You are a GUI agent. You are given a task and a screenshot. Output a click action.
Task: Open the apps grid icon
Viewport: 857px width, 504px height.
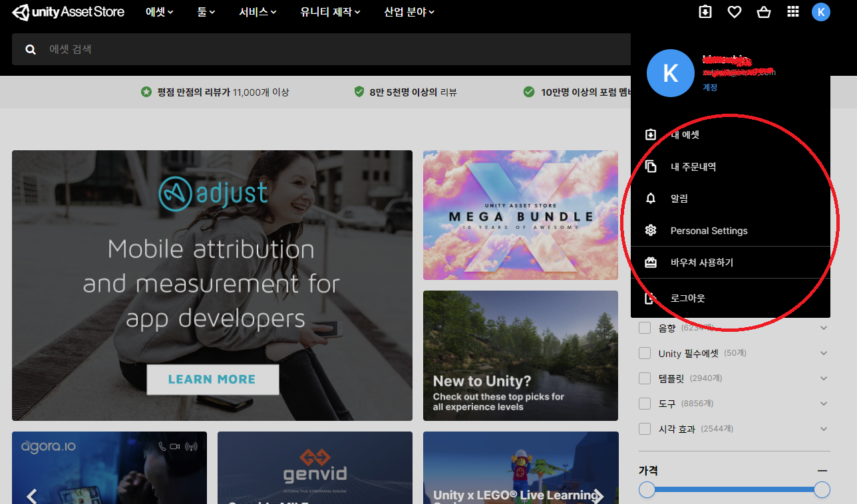click(792, 12)
